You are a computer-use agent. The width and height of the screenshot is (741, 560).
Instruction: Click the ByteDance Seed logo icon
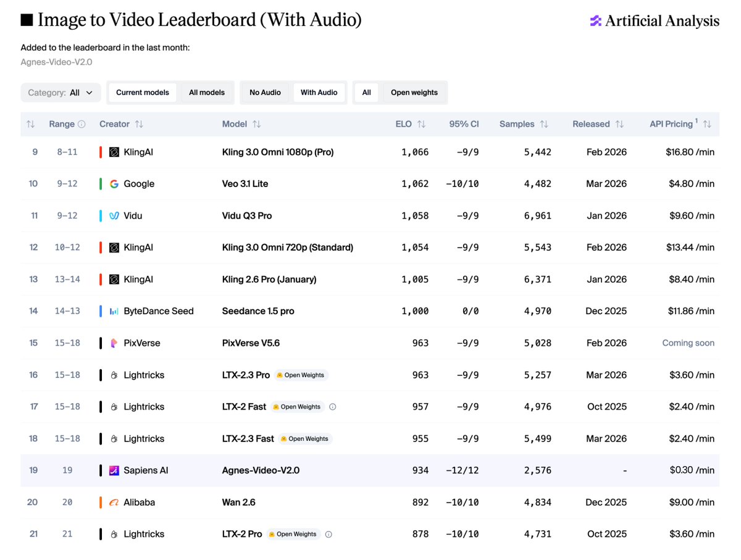(114, 311)
